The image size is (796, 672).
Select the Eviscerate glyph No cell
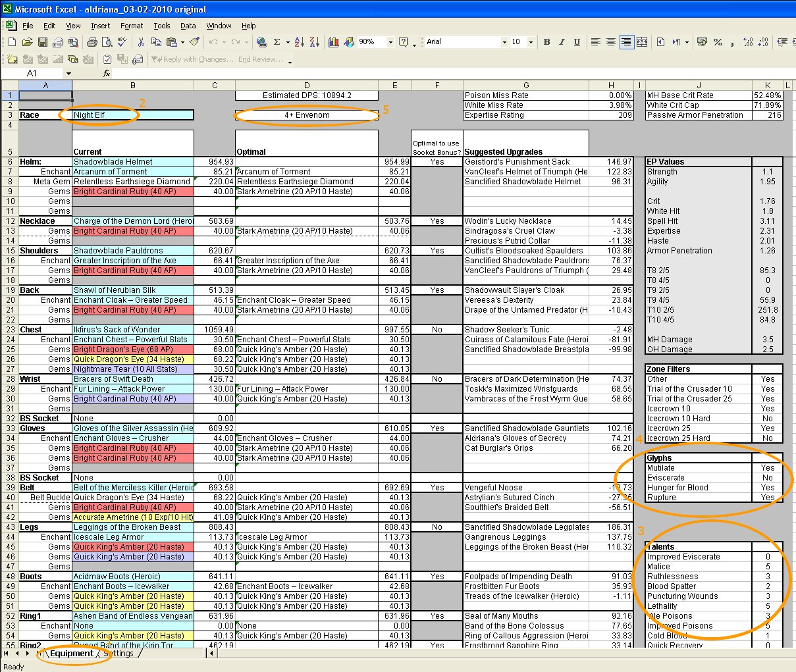point(768,478)
